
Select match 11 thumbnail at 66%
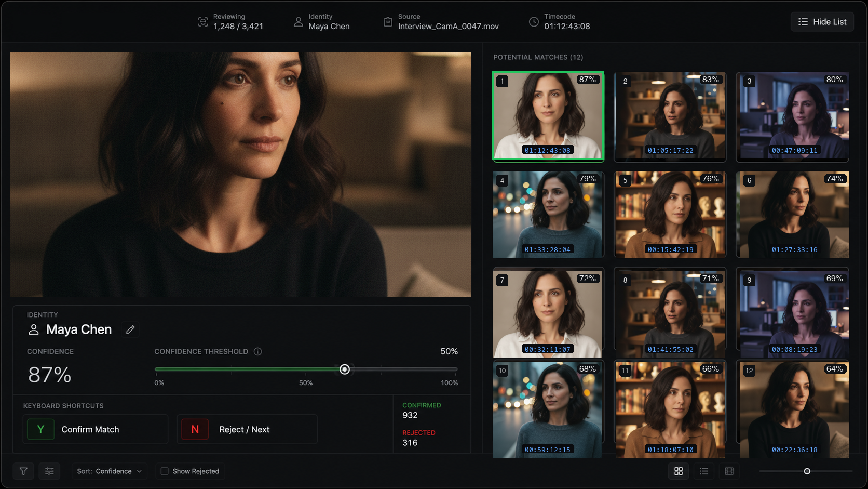(x=670, y=409)
